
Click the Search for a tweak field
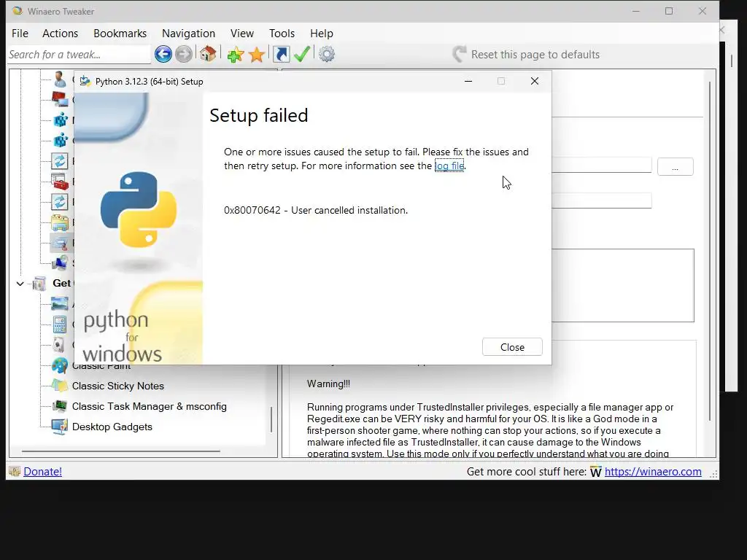(79, 55)
